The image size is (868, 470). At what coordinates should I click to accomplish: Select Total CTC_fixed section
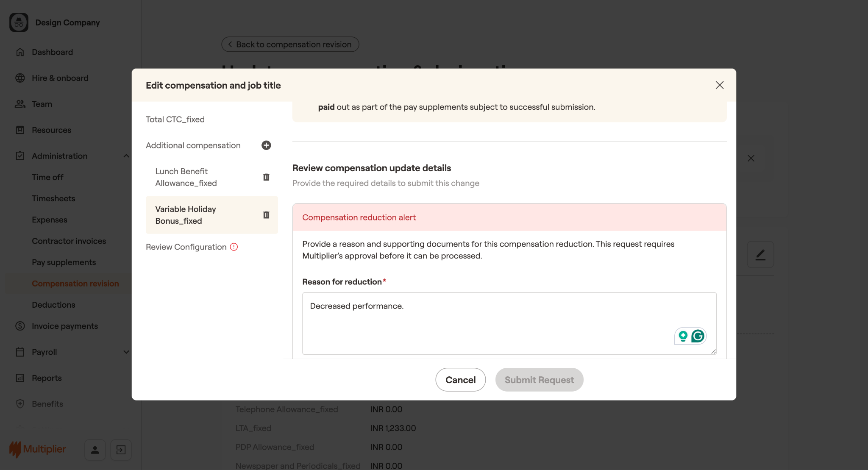pos(175,120)
